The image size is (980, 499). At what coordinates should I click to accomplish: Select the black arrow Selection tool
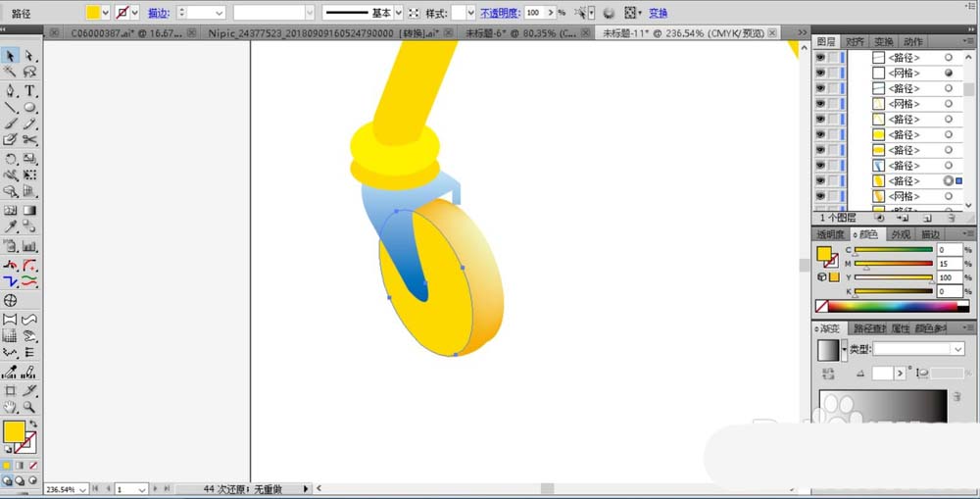[x=10, y=56]
